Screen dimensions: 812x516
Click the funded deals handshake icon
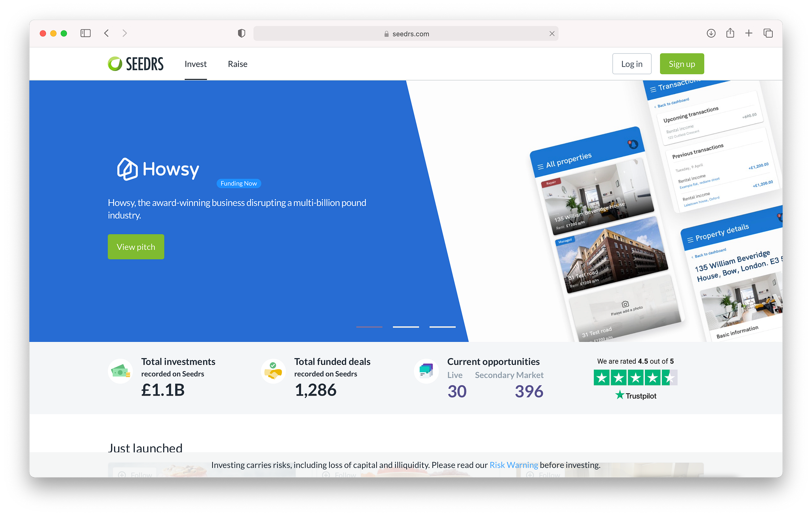click(x=273, y=372)
